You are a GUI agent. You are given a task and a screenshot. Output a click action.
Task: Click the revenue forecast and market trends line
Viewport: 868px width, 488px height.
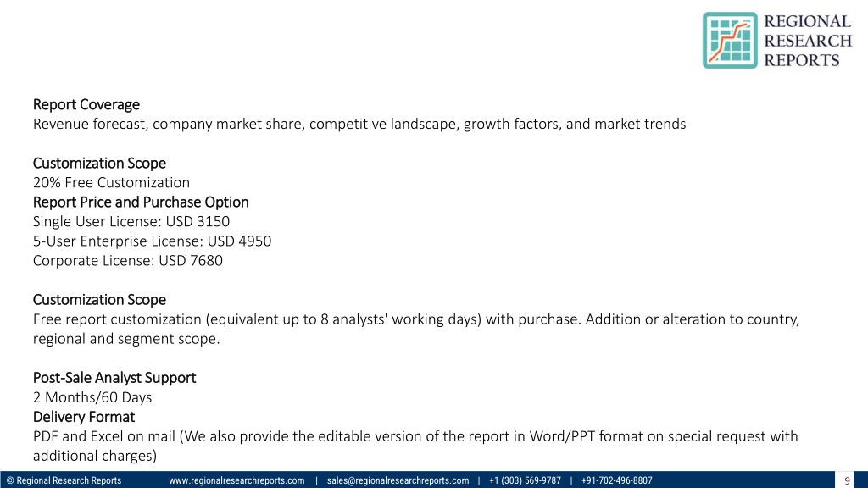pos(359,124)
